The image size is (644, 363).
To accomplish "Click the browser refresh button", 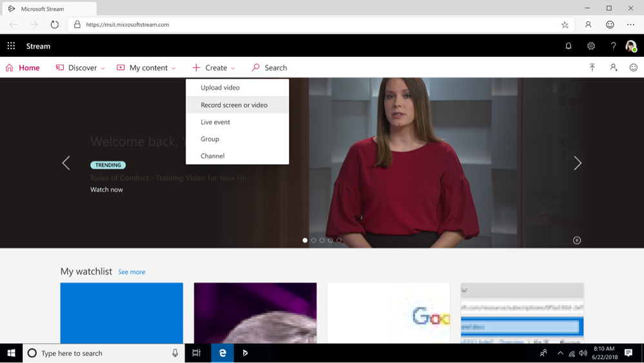I will (55, 25).
